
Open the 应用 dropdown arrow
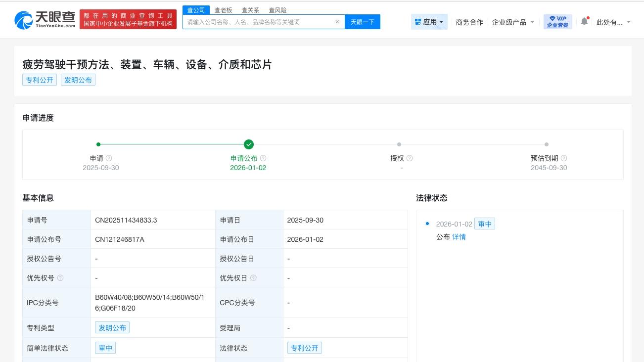click(x=442, y=21)
